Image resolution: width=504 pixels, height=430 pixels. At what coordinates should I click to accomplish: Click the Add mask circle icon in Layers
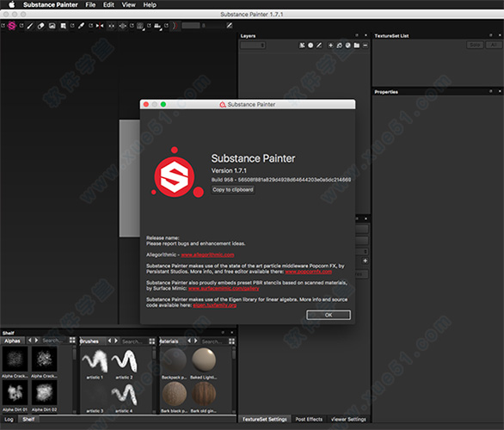310,46
